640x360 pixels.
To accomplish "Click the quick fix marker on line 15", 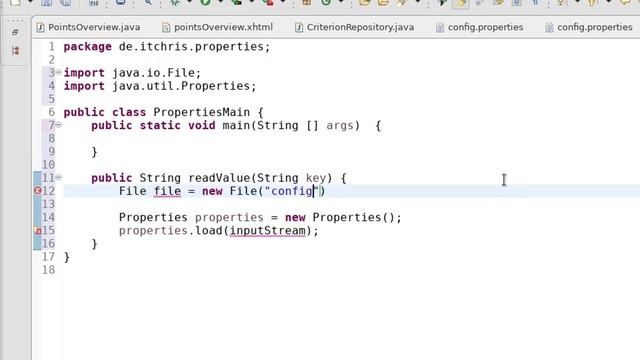I will [x=38, y=231].
